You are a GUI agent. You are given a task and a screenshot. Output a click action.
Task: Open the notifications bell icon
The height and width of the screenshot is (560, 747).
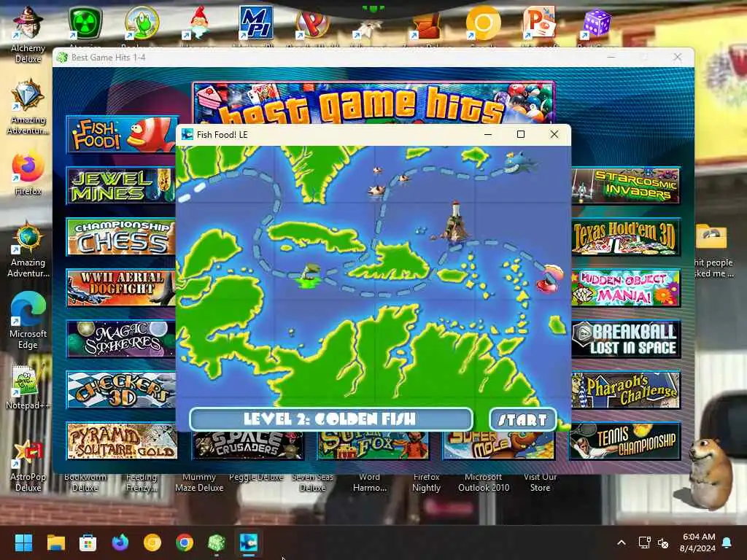pyautogui.click(x=727, y=542)
